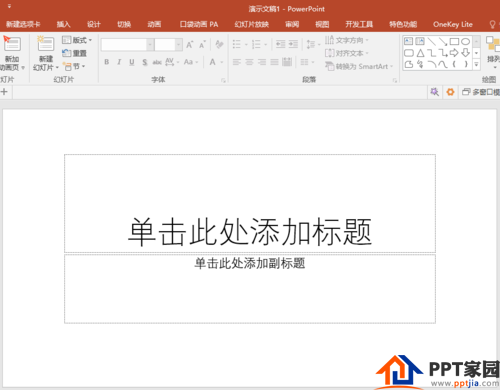Toggle Underline text formatting
500x390 pixels.
coord(132,62)
